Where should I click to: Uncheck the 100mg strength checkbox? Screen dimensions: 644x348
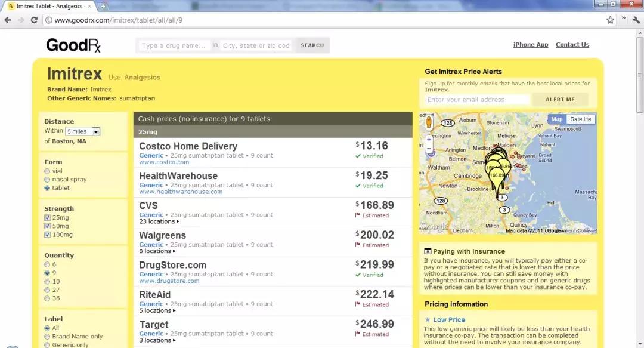tap(47, 235)
